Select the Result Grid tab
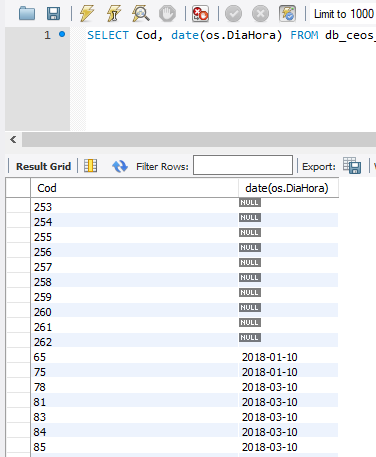Viewport: 376px width, 457px height. [43, 166]
